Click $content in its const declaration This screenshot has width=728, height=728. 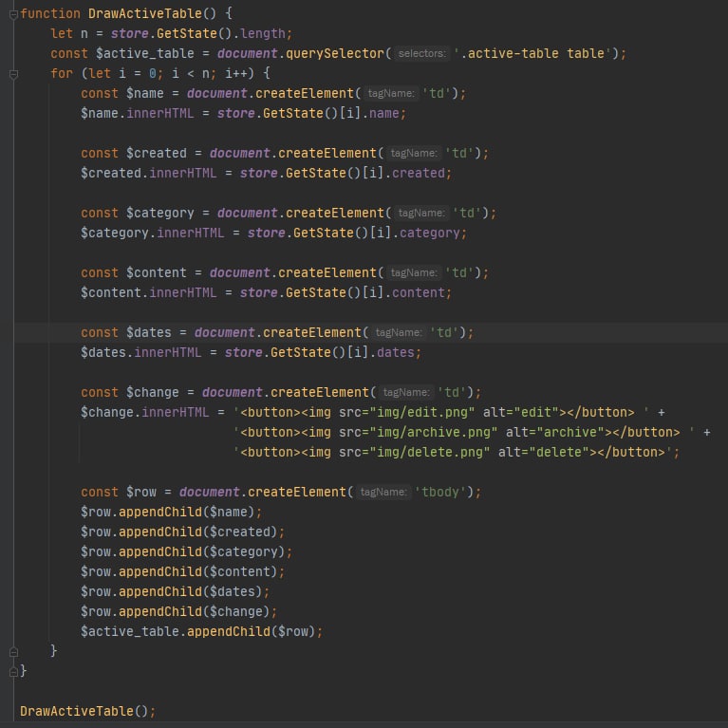click(157, 273)
